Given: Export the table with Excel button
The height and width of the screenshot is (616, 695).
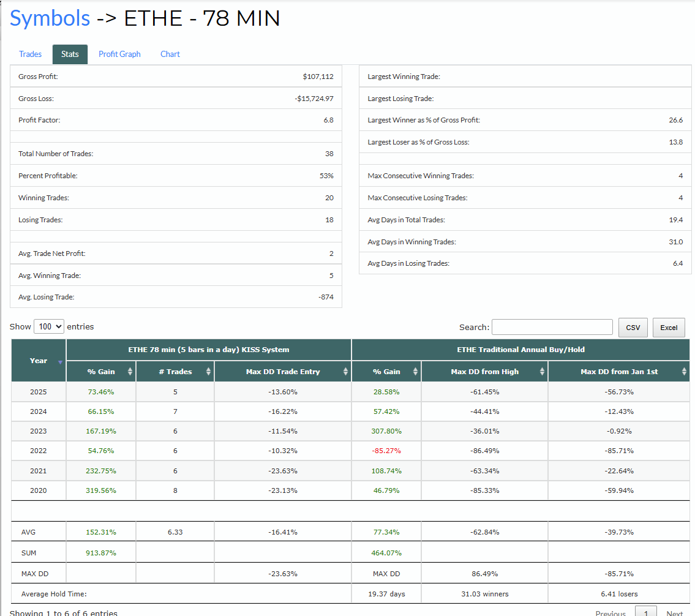Looking at the screenshot, I should pos(669,328).
